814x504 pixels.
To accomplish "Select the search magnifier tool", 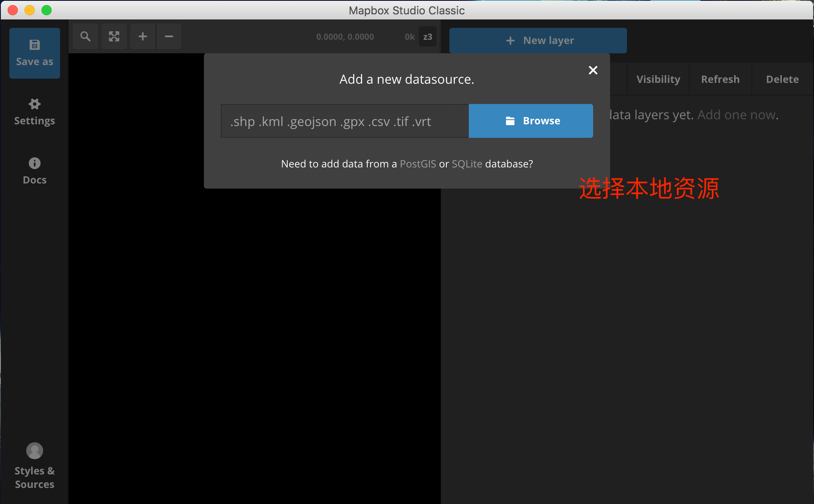I will pyautogui.click(x=85, y=36).
